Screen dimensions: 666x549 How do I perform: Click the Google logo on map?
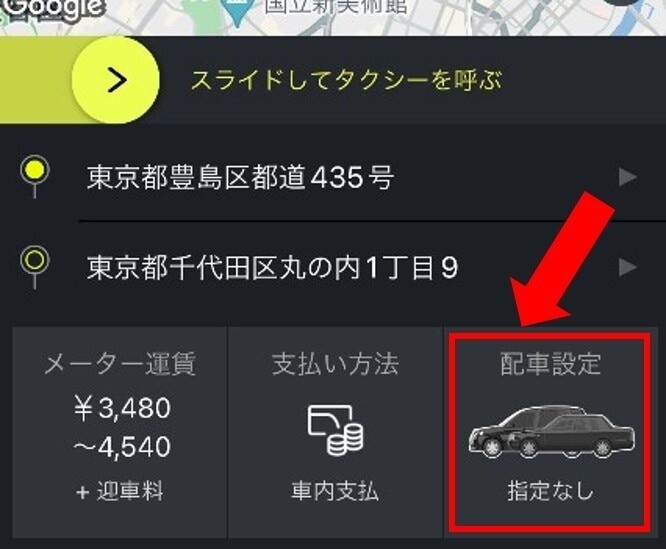click(x=51, y=9)
